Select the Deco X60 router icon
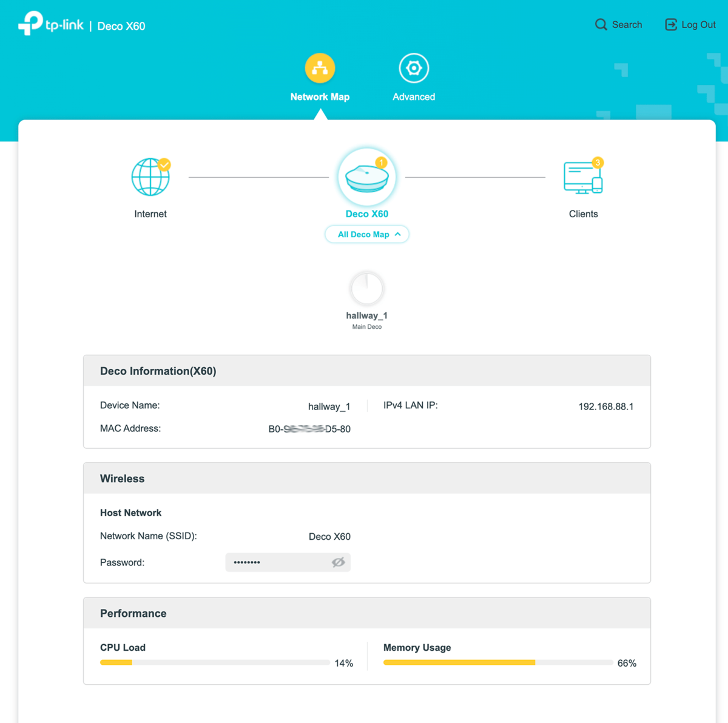The height and width of the screenshot is (723, 728). pyautogui.click(x=367, y=177)
